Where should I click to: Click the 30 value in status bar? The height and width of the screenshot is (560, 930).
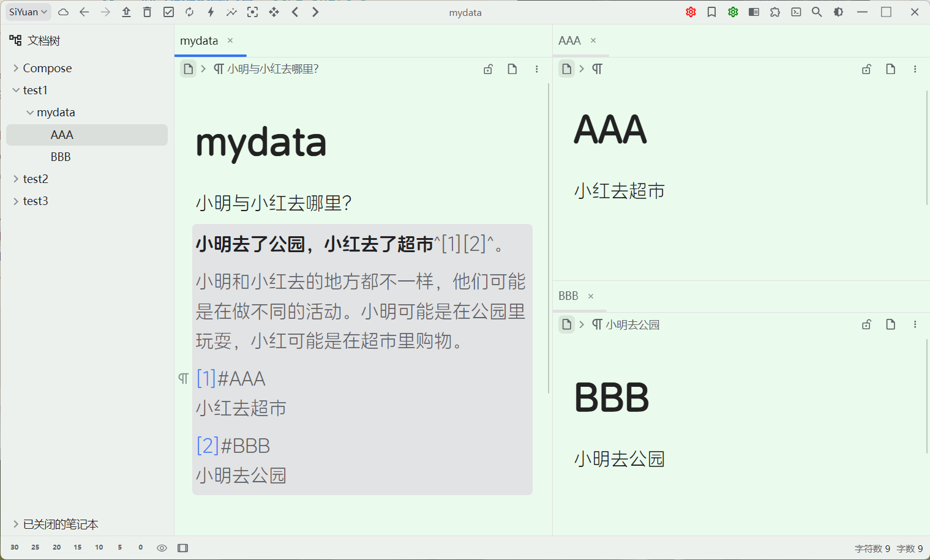pyautogui.click(x=15, y=548)
